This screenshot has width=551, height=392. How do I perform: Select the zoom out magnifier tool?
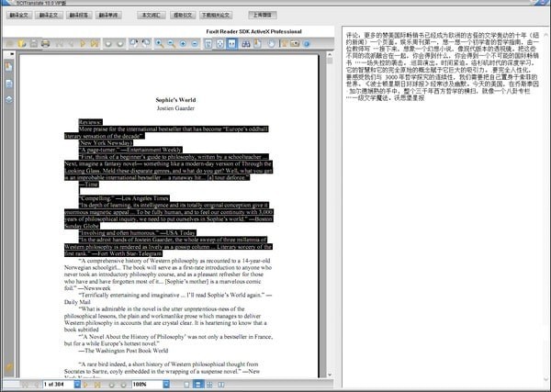171,43
